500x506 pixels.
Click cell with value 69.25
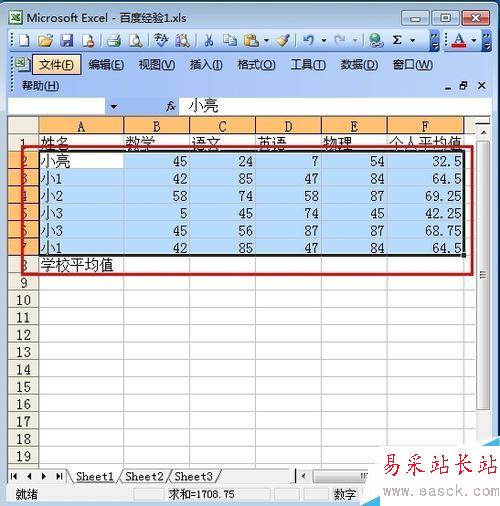425,196
